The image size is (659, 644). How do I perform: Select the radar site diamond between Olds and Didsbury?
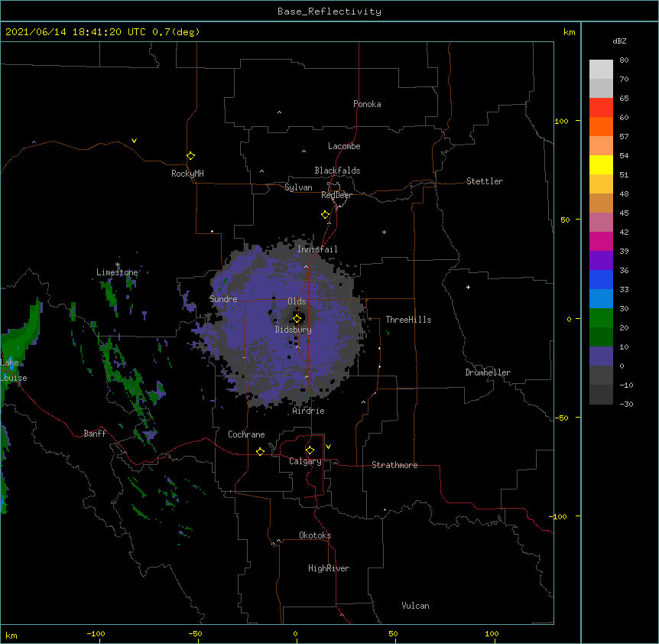(297, 319)
